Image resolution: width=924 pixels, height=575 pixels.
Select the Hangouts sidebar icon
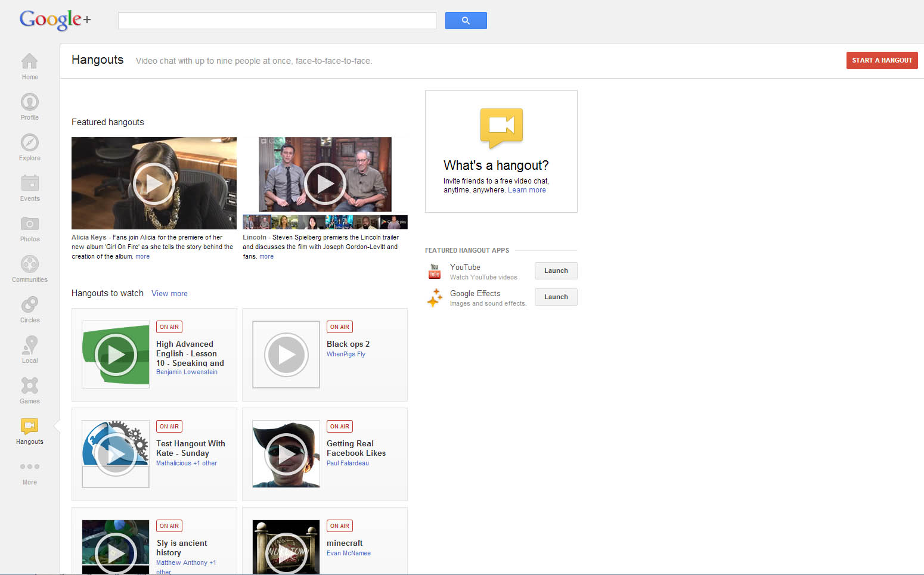30,426
